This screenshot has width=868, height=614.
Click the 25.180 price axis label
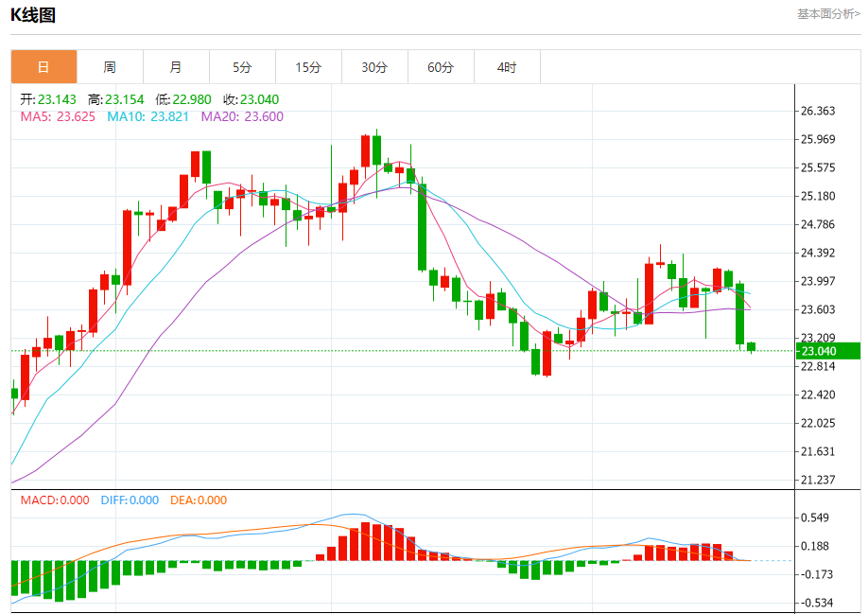pyautogui.click(x=818, y=196)
